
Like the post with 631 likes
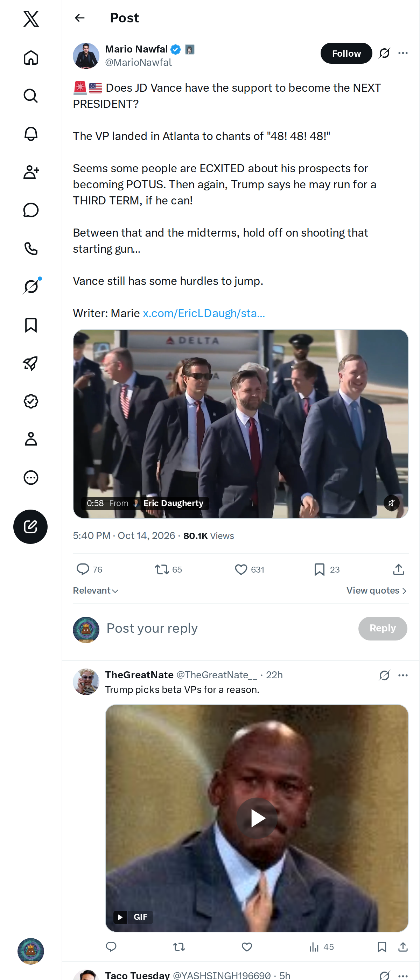(x=249, y=569)
